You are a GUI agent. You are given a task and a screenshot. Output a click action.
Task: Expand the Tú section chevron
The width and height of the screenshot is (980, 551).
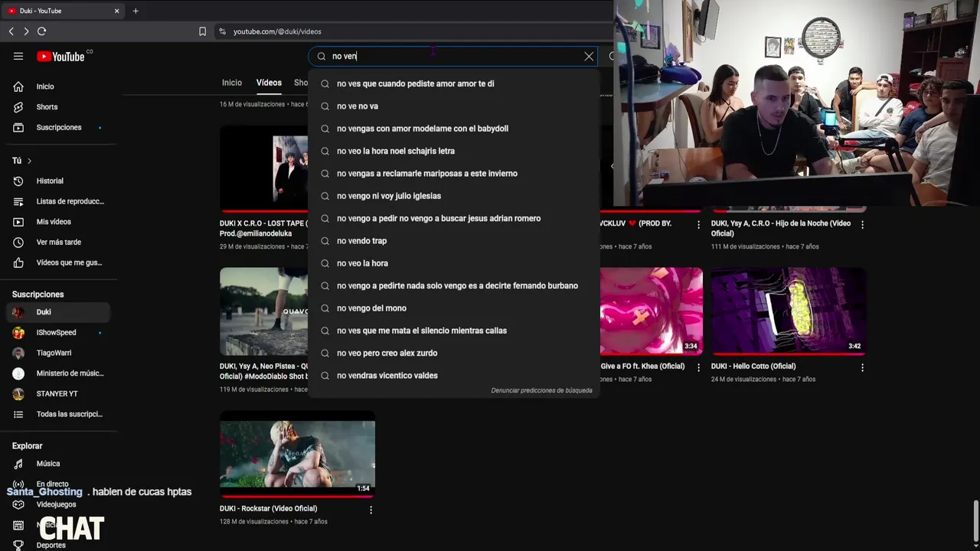tap(29, 161)
